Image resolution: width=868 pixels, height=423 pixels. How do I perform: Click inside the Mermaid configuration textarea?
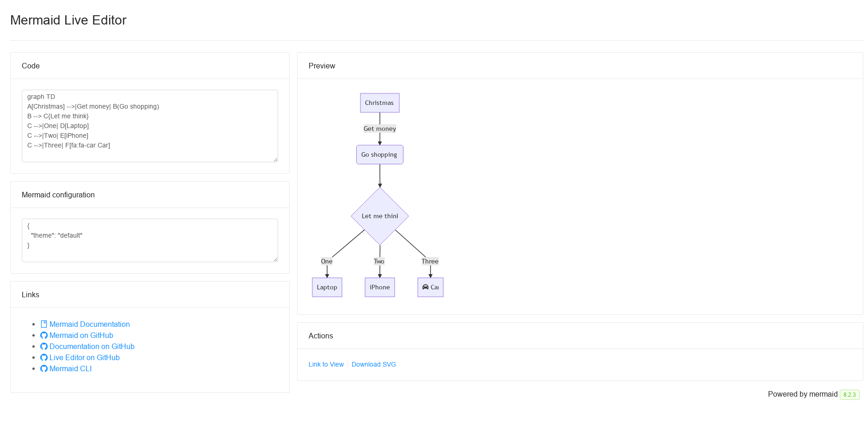149,240
